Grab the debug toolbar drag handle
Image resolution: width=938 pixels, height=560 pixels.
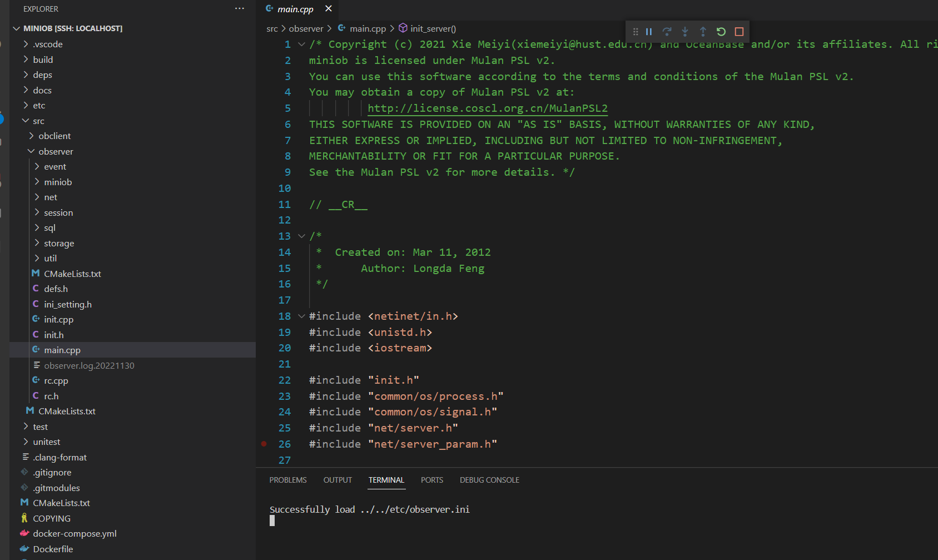635,32
